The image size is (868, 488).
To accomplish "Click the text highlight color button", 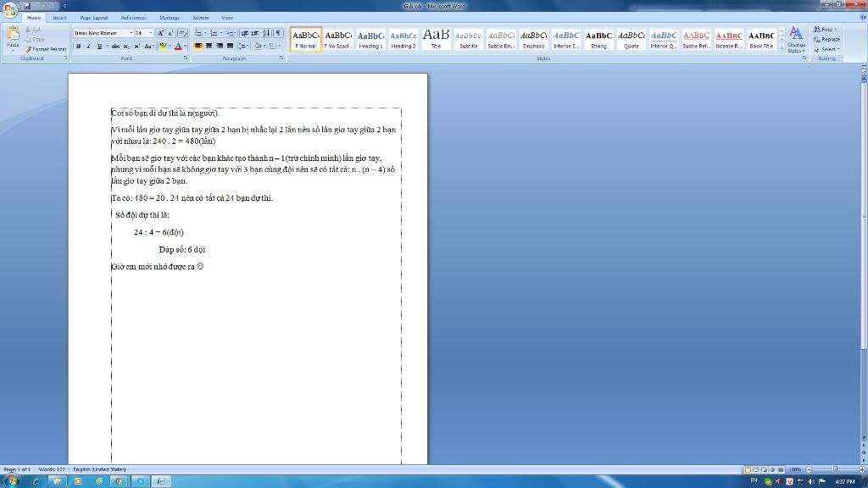I will (x=163, y=47).
